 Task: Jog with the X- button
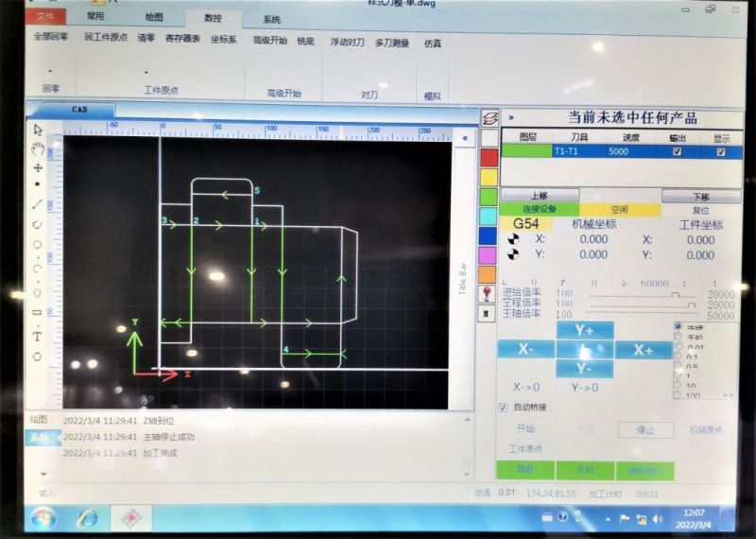tap(526, 349)
